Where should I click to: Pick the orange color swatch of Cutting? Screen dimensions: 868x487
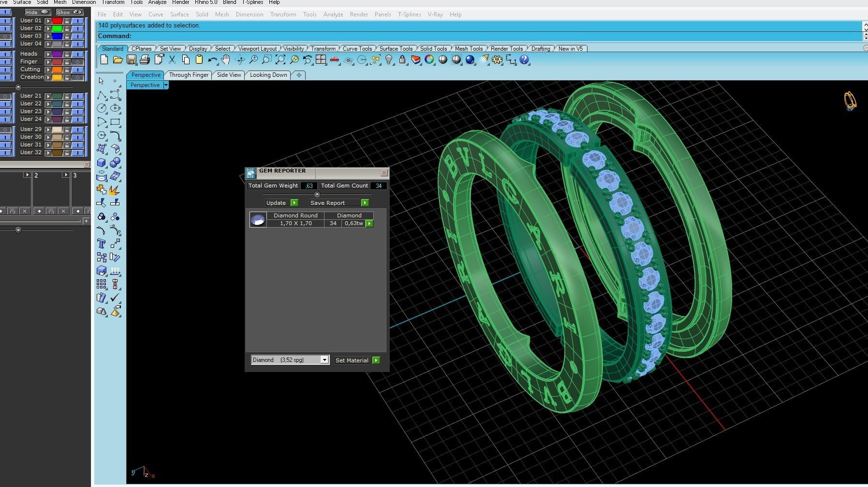click(57, 70)
